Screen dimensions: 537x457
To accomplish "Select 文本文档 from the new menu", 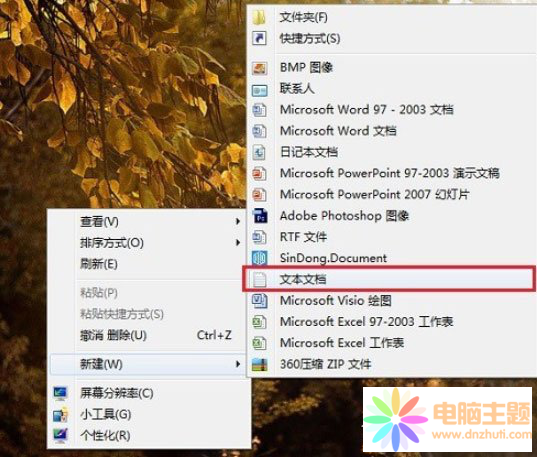I will coord(389,279).
